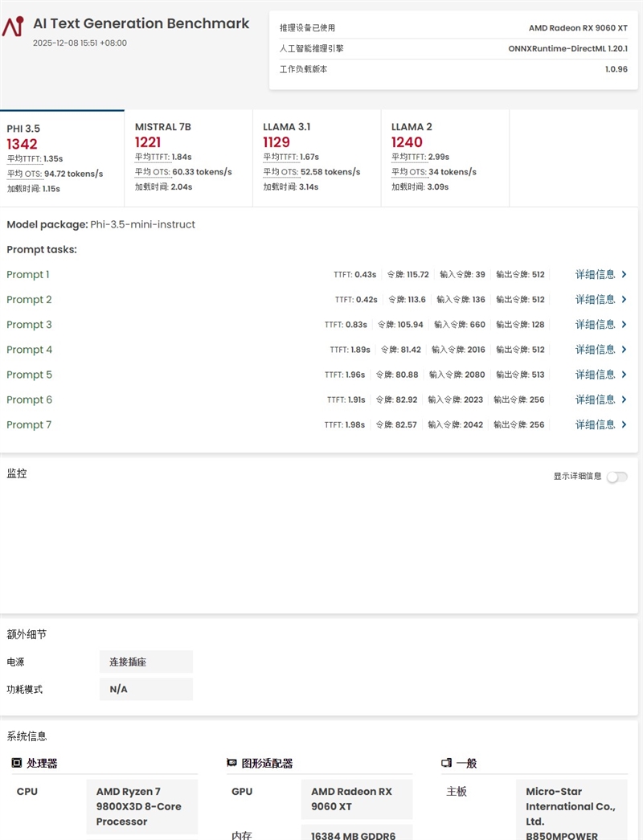Click the AI benchmark logo icon
Image resolution: width=643 pixels, height=840 pixels.
click(14, 23)
